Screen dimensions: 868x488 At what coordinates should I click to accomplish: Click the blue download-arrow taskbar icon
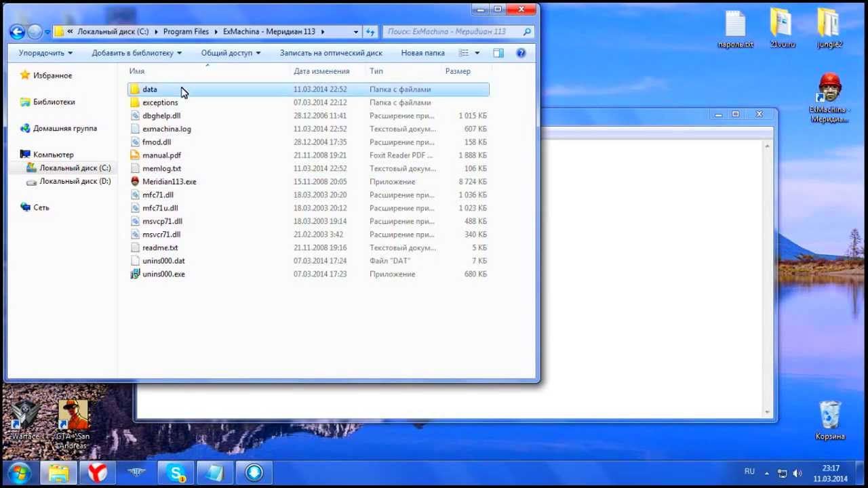pyautogui.click(x=254, y=472)
